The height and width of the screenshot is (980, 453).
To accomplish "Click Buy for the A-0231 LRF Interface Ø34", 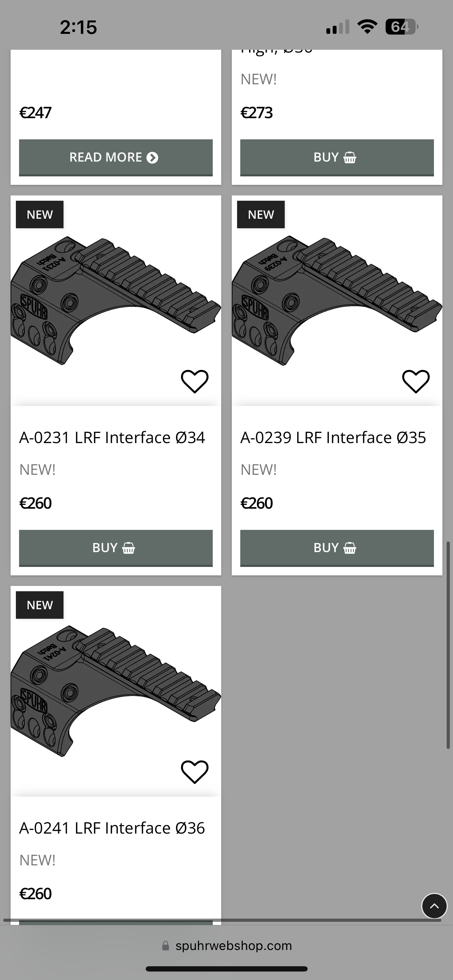I will pyautogui.click(x=116, y=548).
